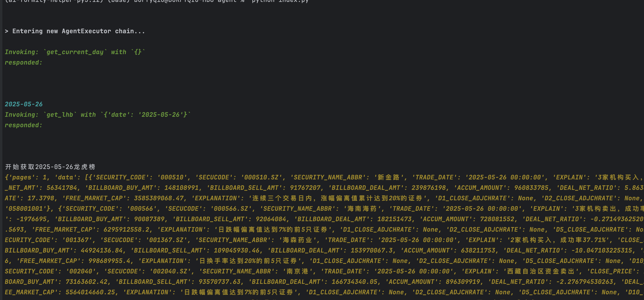Click the cyan 2025-05-26 date output
This screenshot has width=644, height=300.
(24, 104)
